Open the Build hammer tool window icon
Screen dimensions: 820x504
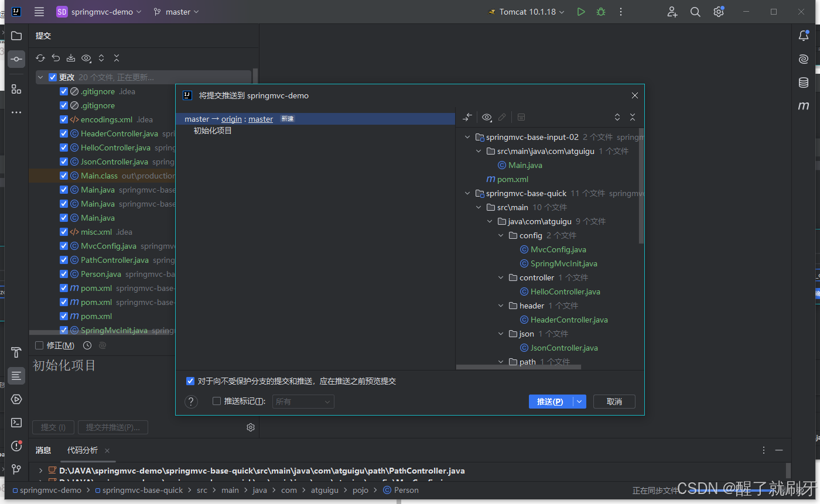(16, 352)
